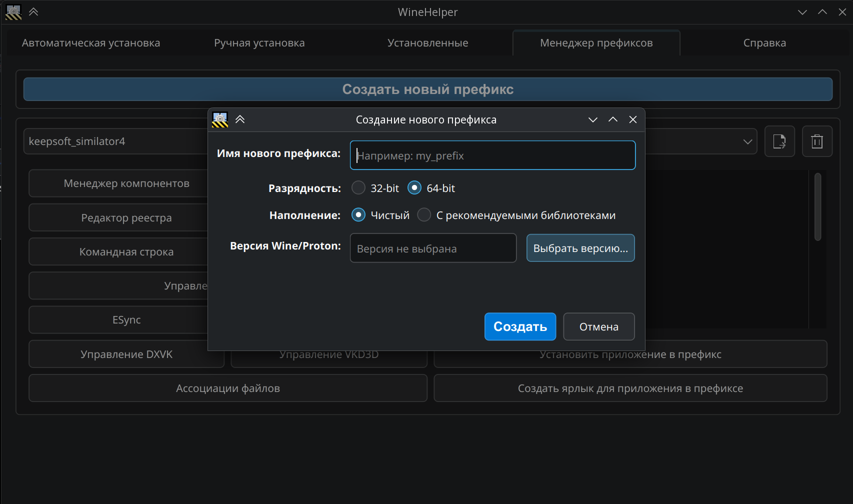This screenshot has height=504, width=853.
Task: Switch to the Автоматическая установка tab
Action: [x=91, y=43]
